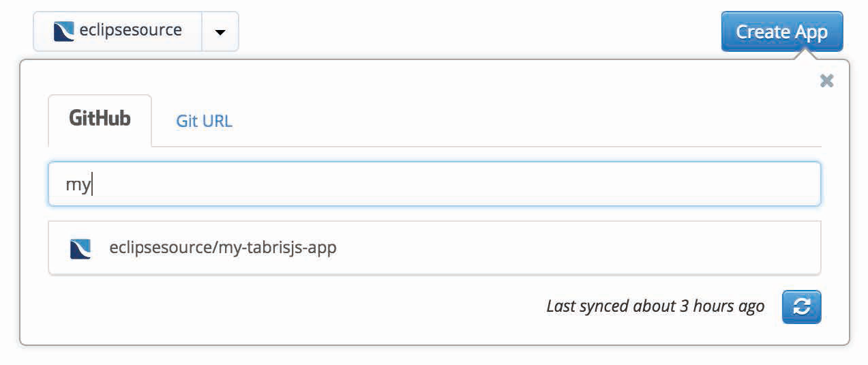Click blank area of the repository result row
The width and height of the screenshot is (868, 365).
click(x=580, y=248)
